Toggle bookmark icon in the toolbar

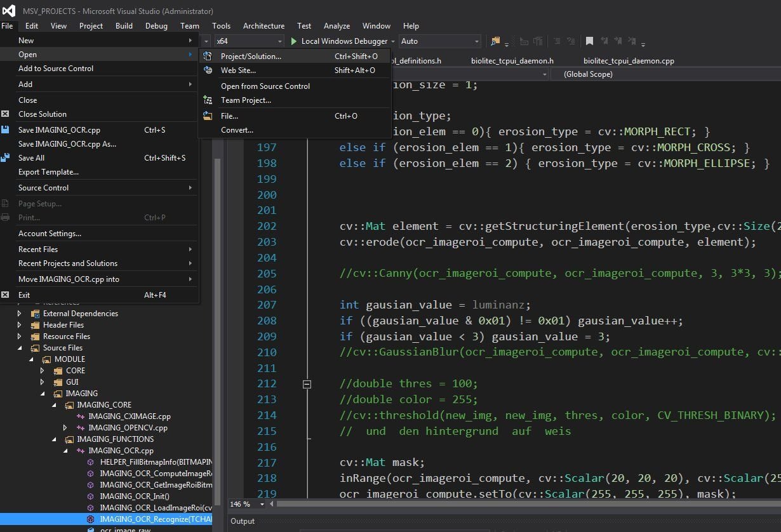point(589,41)
